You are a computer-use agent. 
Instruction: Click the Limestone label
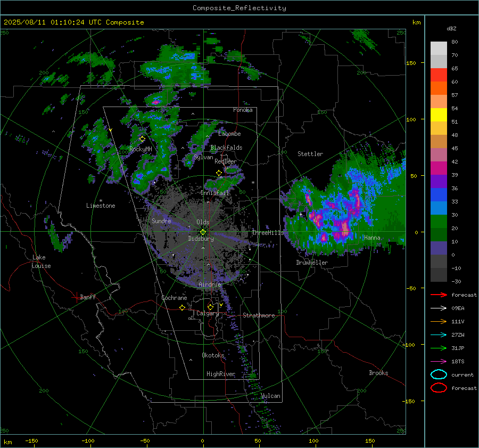[101, 206]
